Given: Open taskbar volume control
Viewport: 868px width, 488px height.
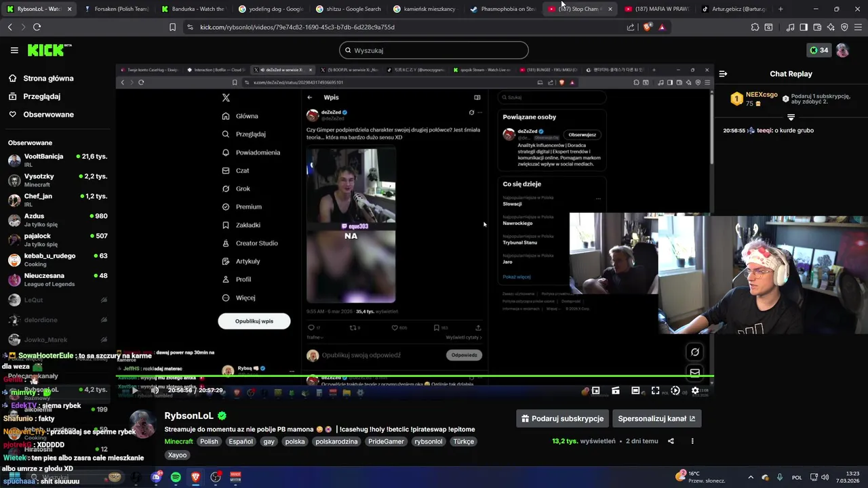Looking at the screenshot, I should (x=825, y=477).
